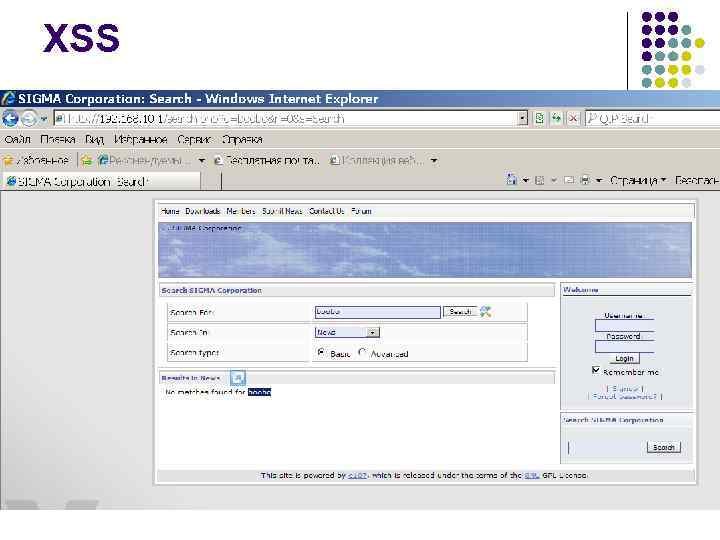Screen dimensions: 720x540
Task: Click the Forgot password link
Action: tap(624, 396)
